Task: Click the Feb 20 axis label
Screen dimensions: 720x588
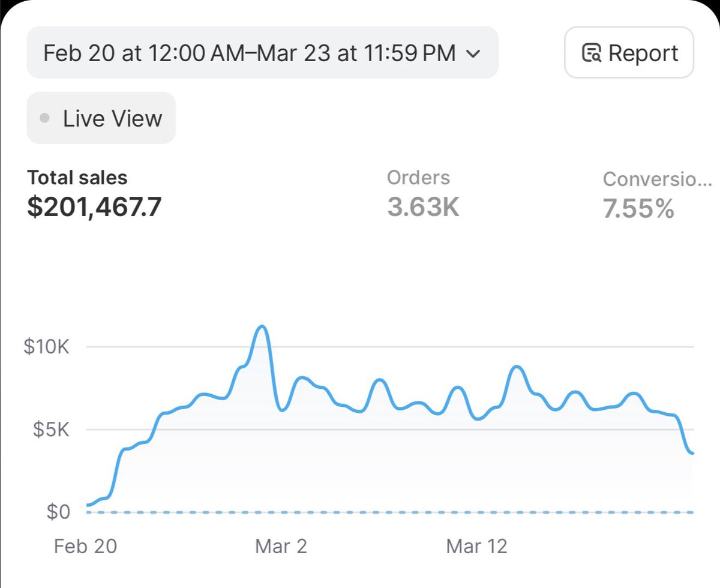Action: point(85,546)
